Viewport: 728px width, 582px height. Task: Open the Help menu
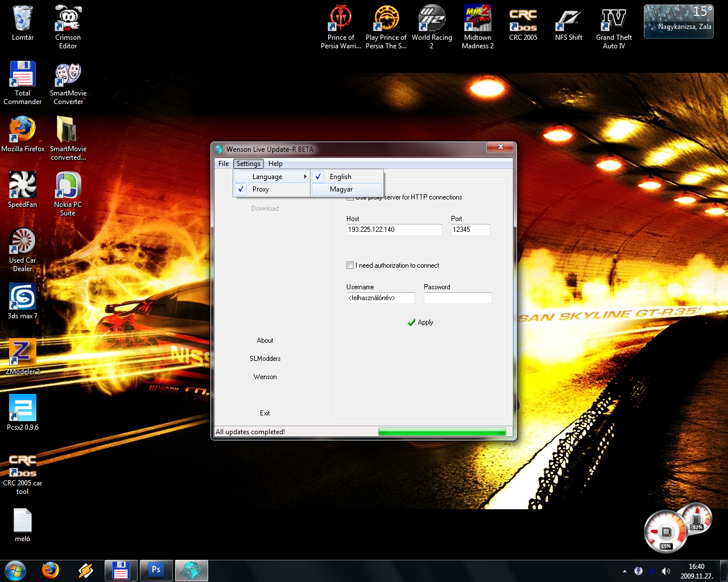click(x=275, y=164)
